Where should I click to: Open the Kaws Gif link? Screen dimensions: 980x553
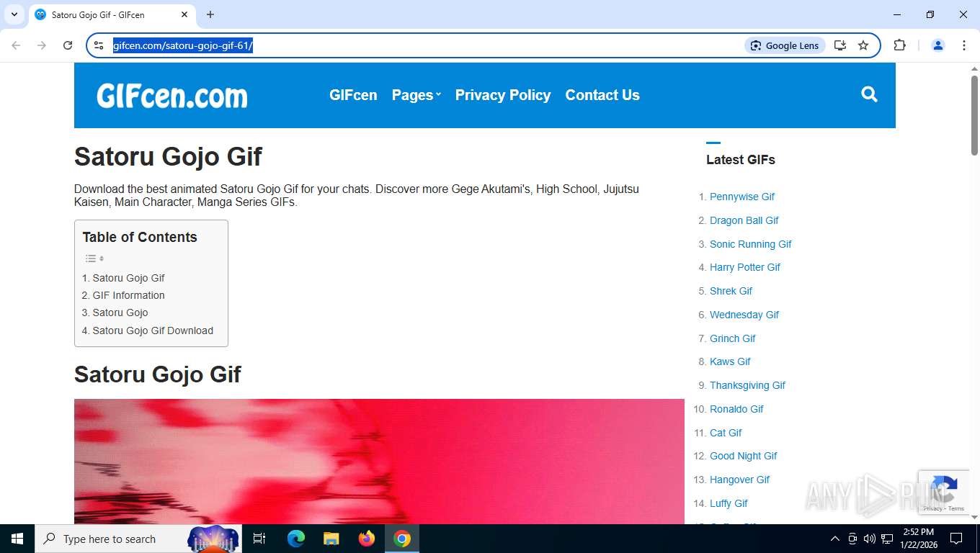pos(730,361)
